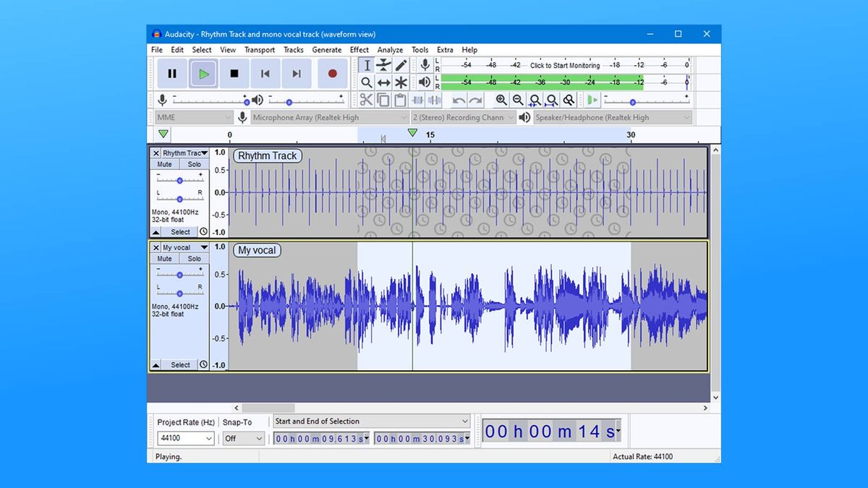Screen dimensions: 868x488
Task: Choose the Selection (I-beam) tool
Action: click(367, 66)
